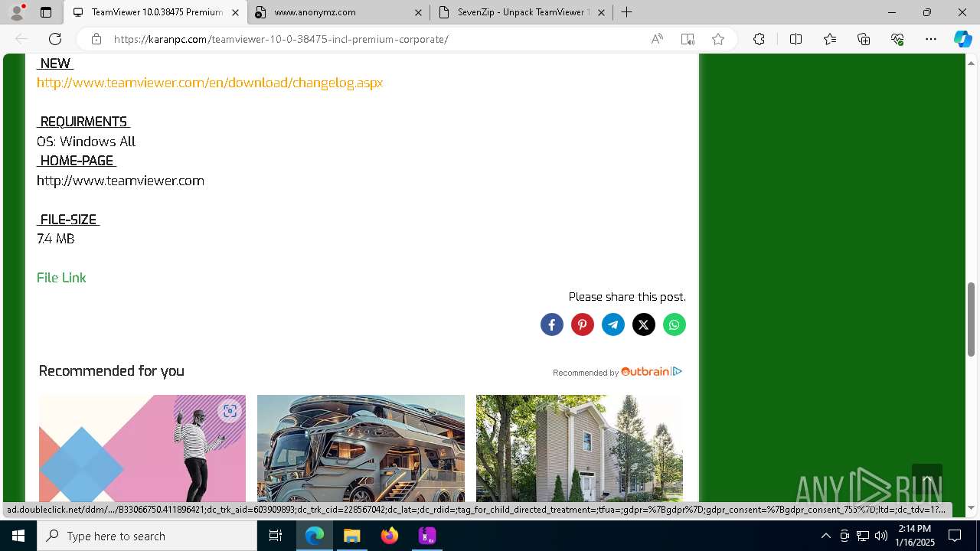Image resolution: width=980 pixels, height=551 pixels.
Task: Open Collections icon
Action: pyautogui.click(x=864, y=39)
